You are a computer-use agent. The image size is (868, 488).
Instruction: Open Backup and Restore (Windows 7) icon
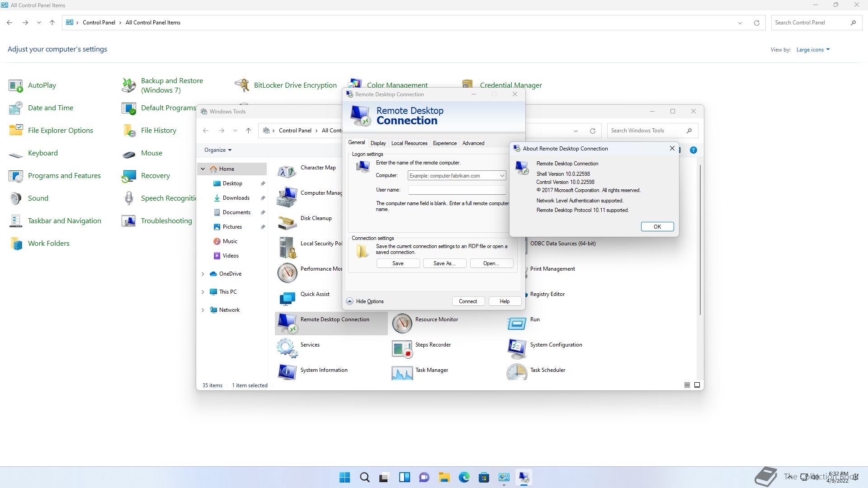click(x=129, y=85)
